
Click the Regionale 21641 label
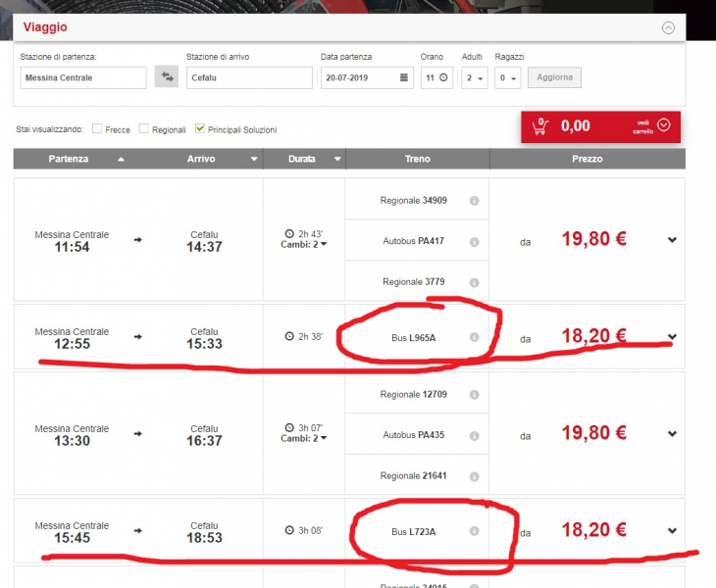[414, 475]
